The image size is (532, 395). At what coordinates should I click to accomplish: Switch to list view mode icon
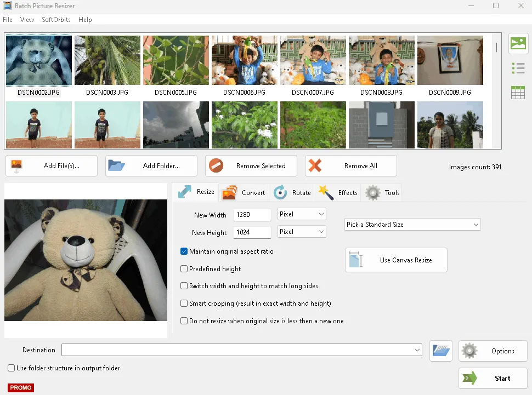[x=518, y=68]
